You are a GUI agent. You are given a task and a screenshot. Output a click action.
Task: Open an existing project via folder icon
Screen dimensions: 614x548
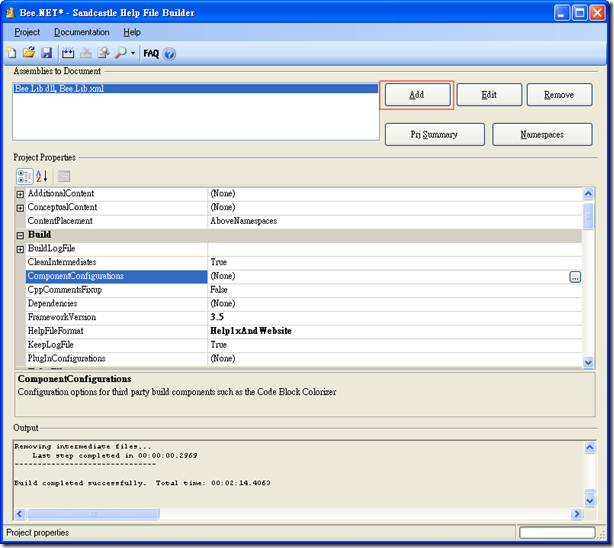point(29,53)
